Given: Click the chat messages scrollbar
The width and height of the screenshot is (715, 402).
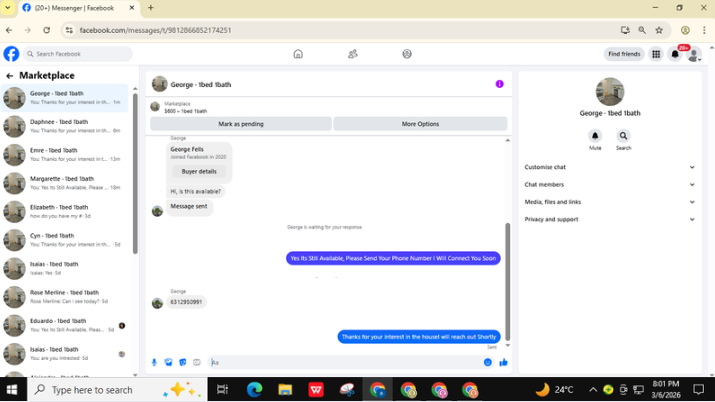Looking at the screenshot, I should pyautogui.click(x=508, y=282).
